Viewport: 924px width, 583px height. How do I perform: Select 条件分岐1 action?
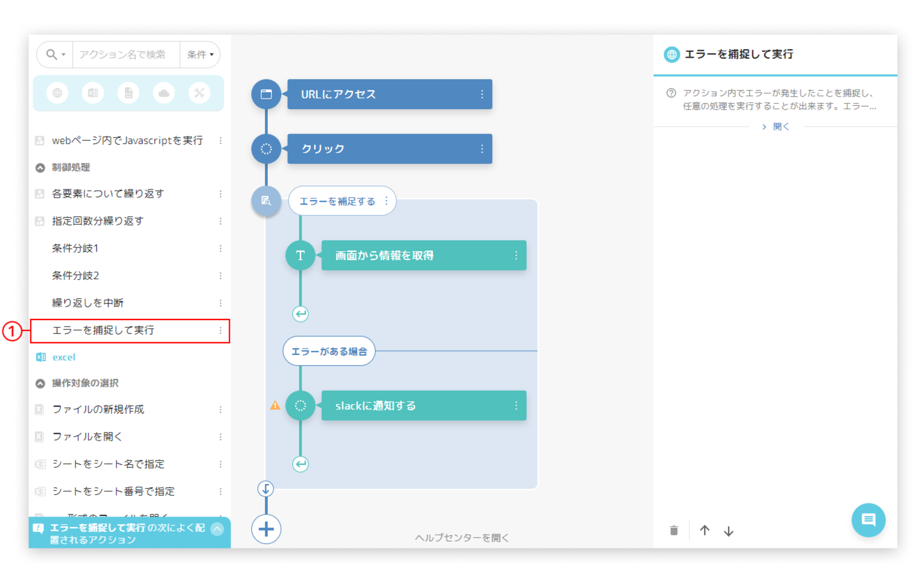coord(75,248)
